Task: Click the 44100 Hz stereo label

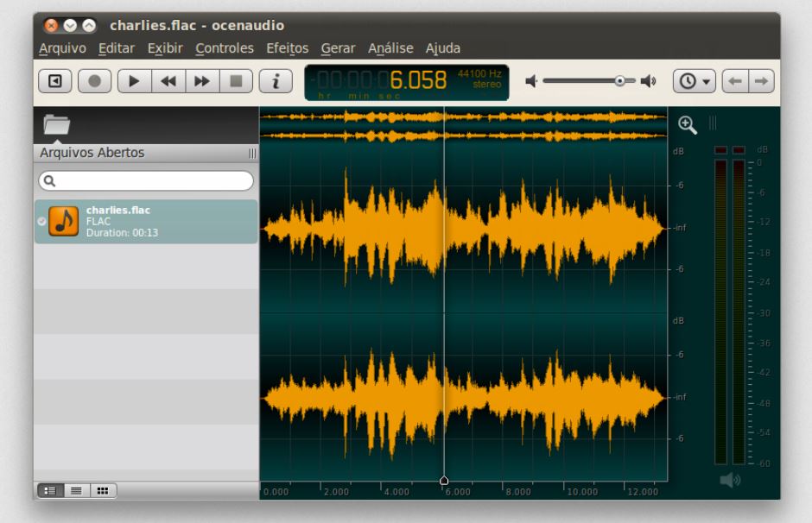Action: (479, 79)
